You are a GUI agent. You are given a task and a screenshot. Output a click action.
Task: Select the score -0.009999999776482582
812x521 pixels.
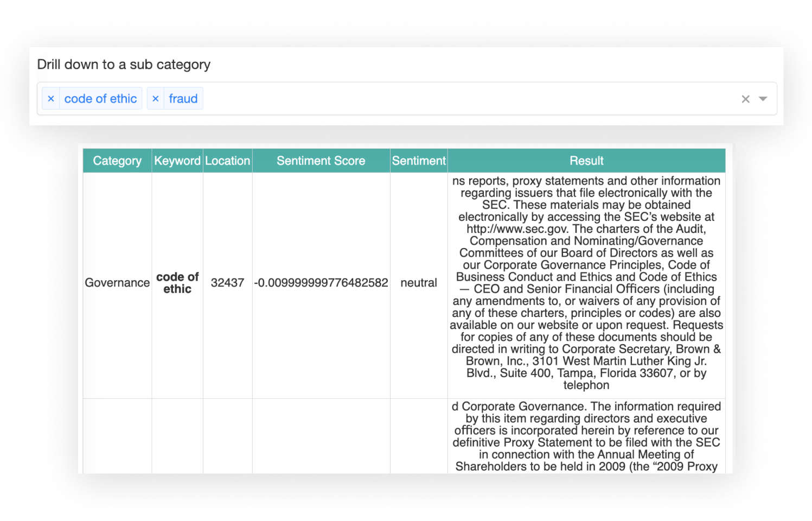(321, 283)
